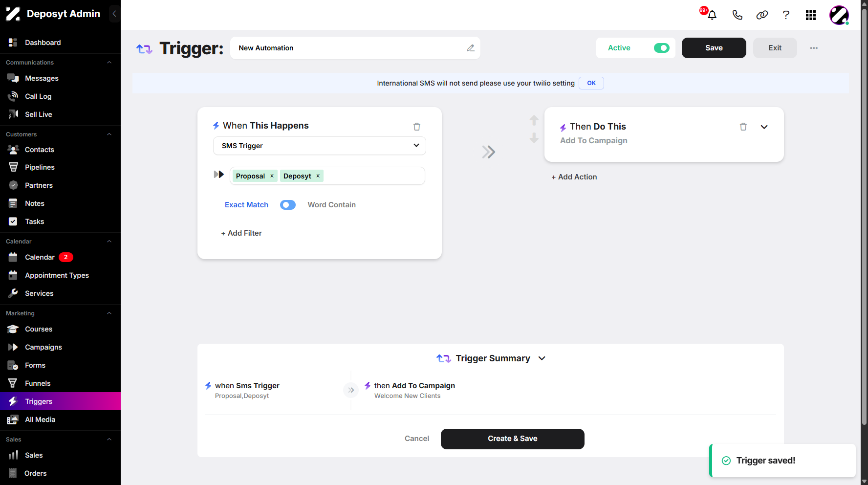Viewport: 868px width, 485px height.
Task: Click the pencil icon to rename automation
Action: point(471,48)
